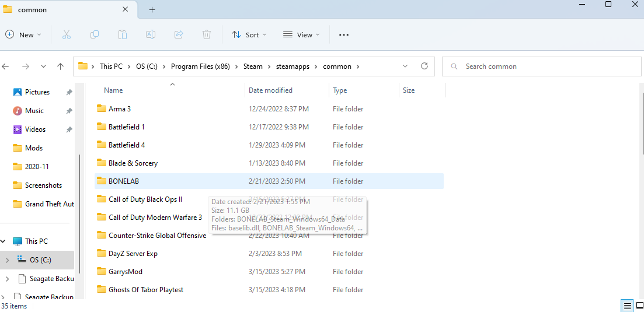Click the Delete trash icon
Image resolution: width=644 pixels, height=312 pixels.
click(x=207, y=35)
